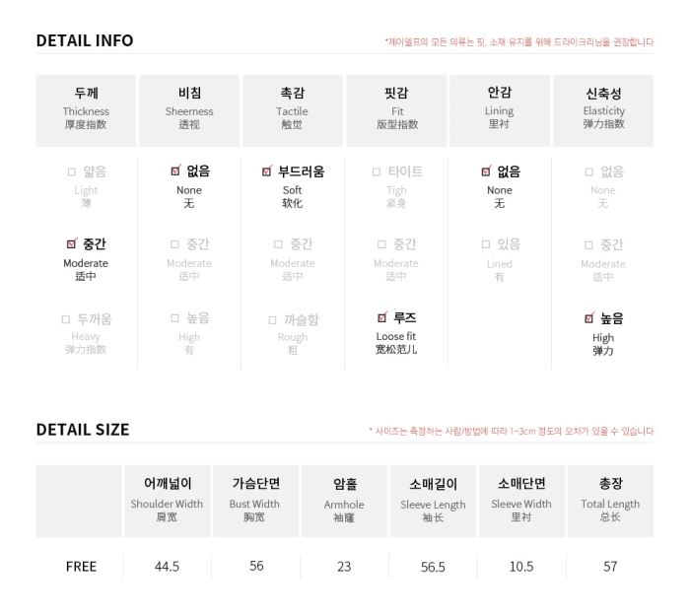Toggle the Moderate thickness checkbox

coord(72,243)
